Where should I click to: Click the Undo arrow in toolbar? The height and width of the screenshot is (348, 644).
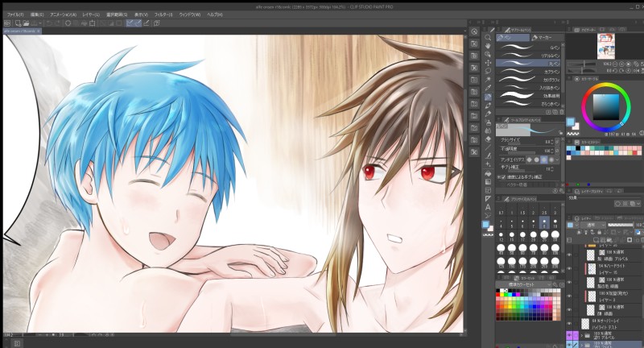pyautogui.click(x=49, y=23)
